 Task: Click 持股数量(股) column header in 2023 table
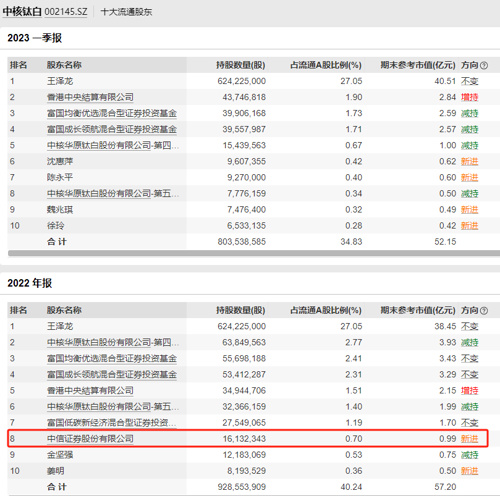pyautogui.click(x=241, y=65)
